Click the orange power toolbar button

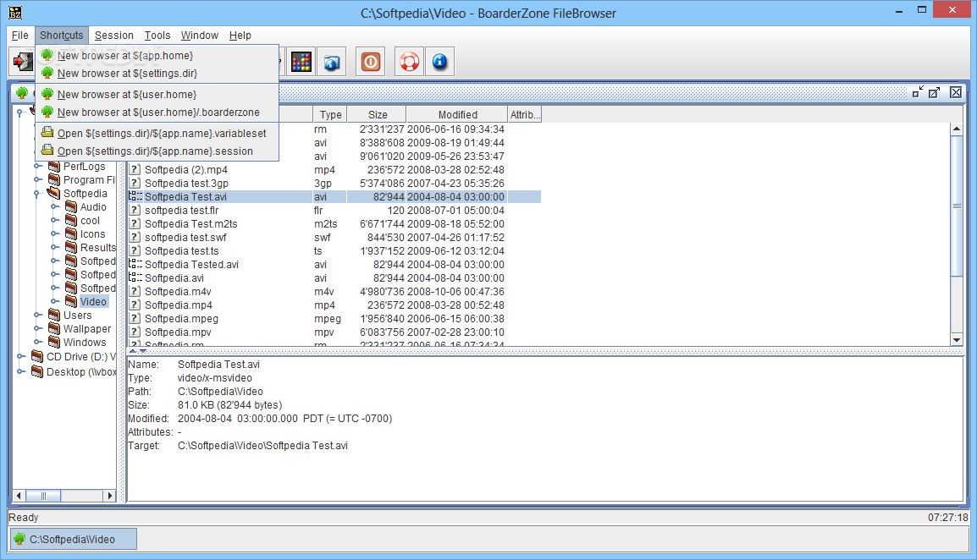coord(371,62)
